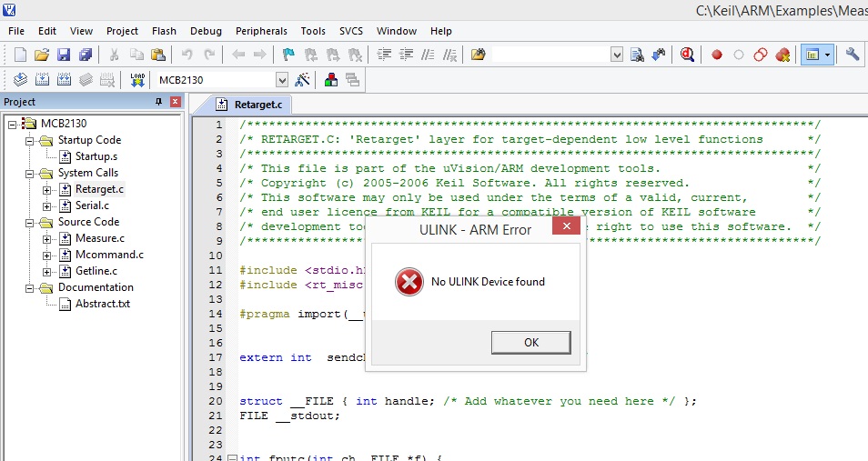Click Find in Files folder icon
This screenshot has height=461, width=868.
pos(478,55)
